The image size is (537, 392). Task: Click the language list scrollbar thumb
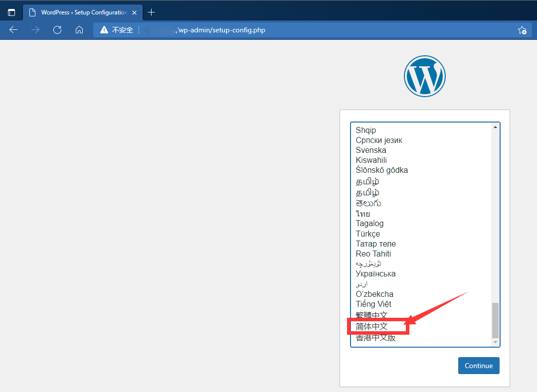tap(495, 320)
